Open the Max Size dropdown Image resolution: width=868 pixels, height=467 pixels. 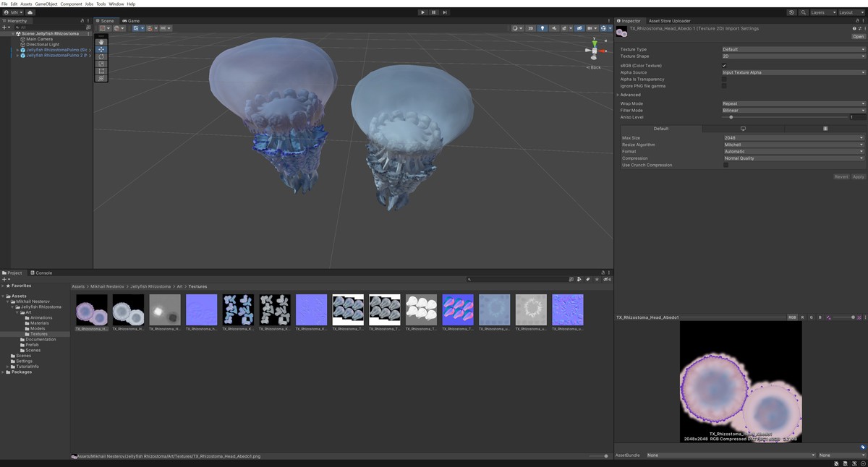tap(793, 138)
